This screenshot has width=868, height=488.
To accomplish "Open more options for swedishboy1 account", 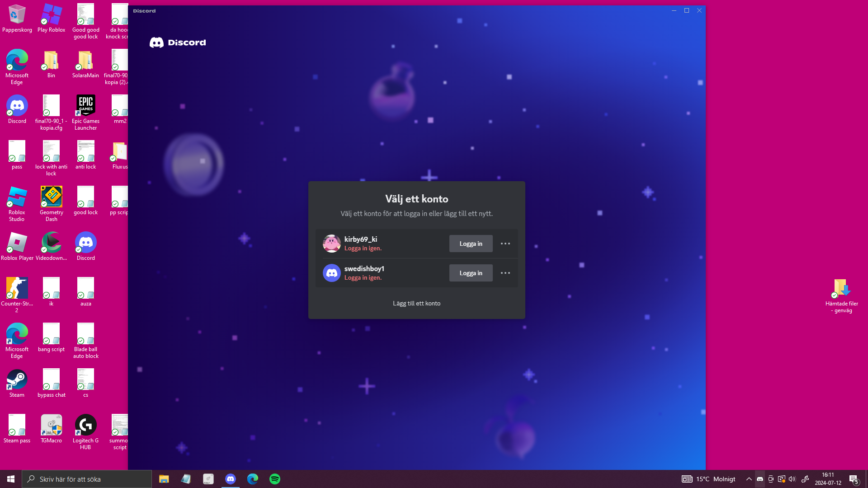I will pos(505,273).
